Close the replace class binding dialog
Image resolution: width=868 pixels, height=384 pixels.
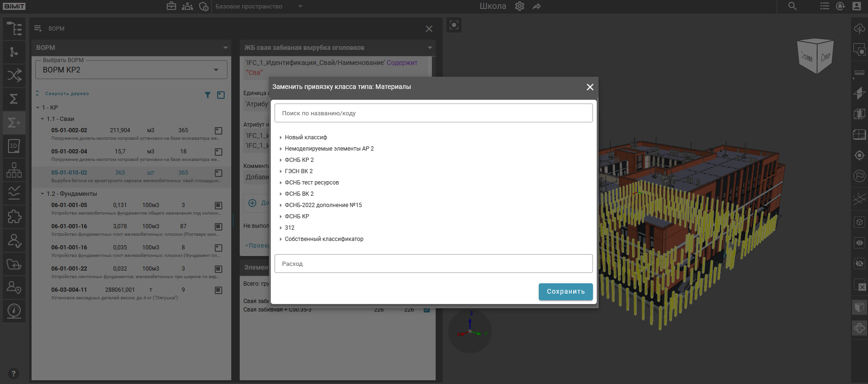tap(590, 87)
